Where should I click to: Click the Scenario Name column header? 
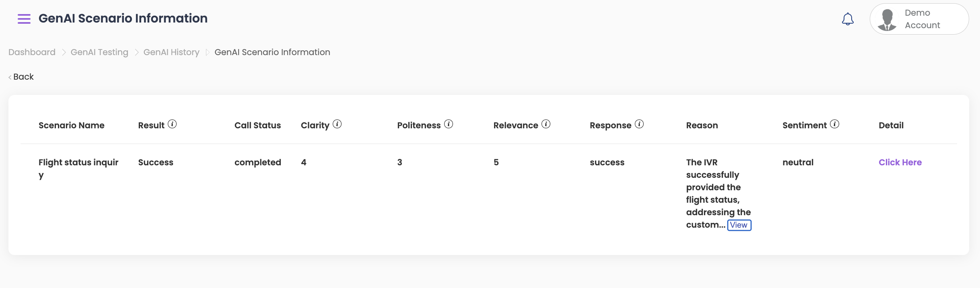tap(72, 125)
